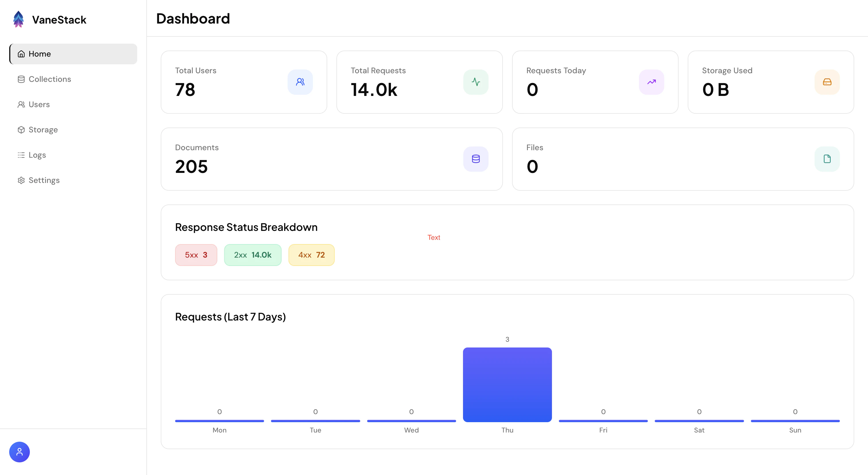Navigate to Storage in the sidebar
The height and width of the screenshot is (475, 868).
[x=43, y=130]
